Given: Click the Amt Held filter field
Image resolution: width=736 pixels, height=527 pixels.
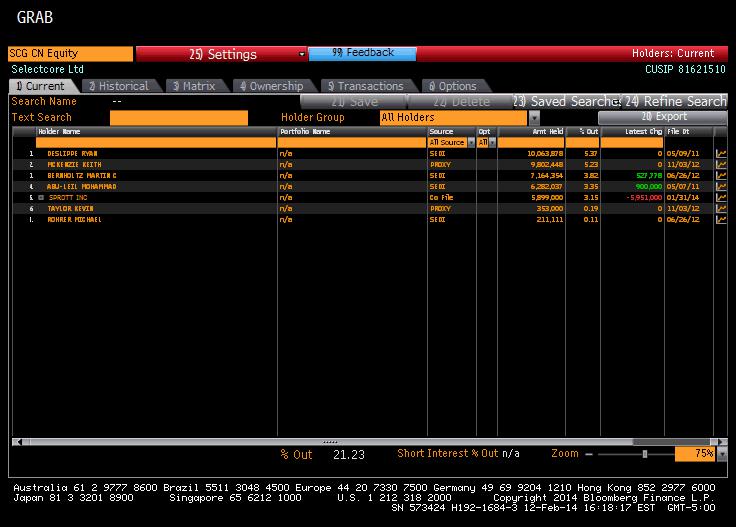Looking at the screenshot, I should coord(531,143).
